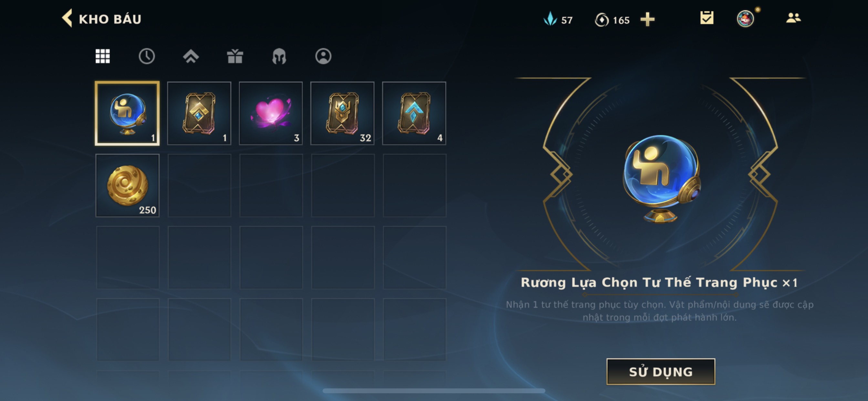
Task: Tap the 165 coin currency balance
Action: tap(612, 20)
